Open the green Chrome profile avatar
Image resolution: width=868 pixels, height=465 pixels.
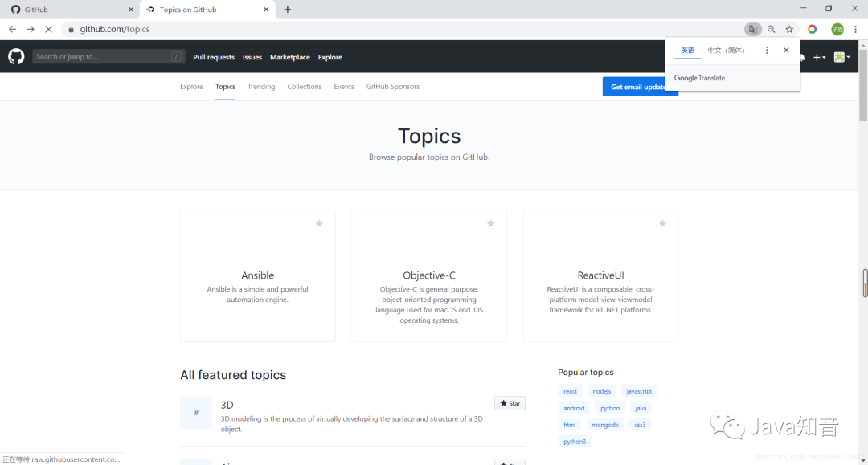[837, 29]
